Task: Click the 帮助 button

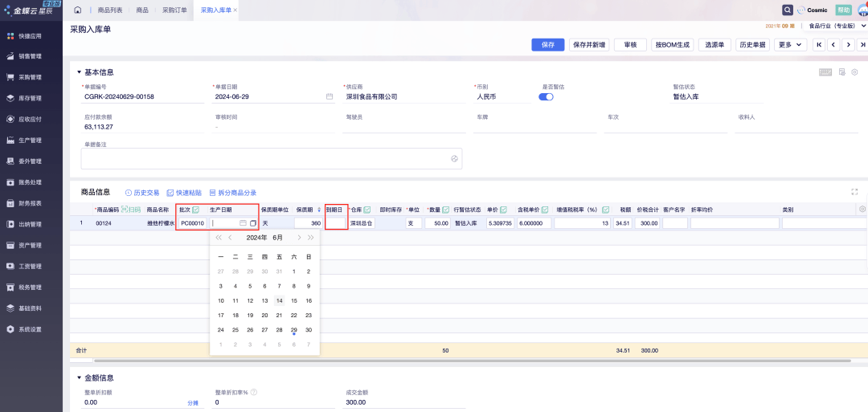Action: point(843,10)
